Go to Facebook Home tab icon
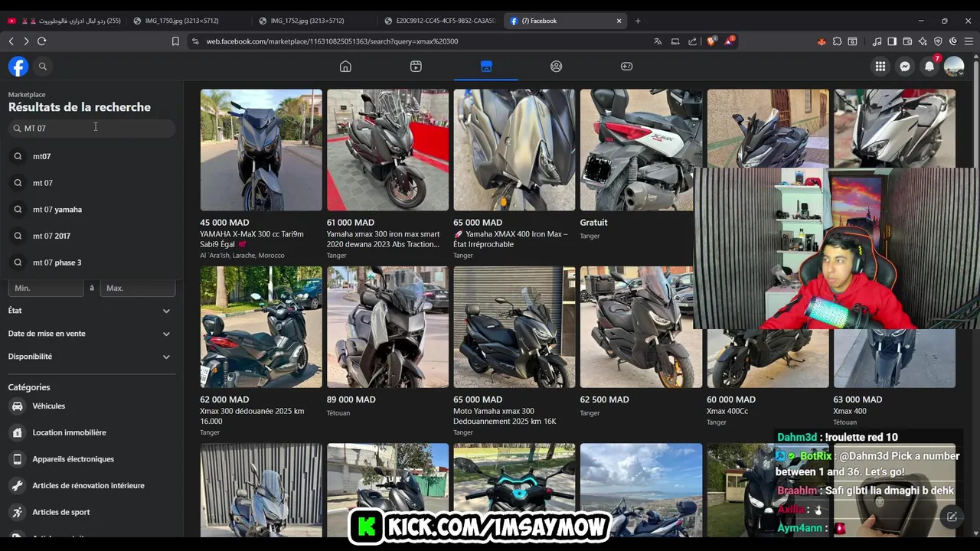The image size is (980, 551). point(345,67)
